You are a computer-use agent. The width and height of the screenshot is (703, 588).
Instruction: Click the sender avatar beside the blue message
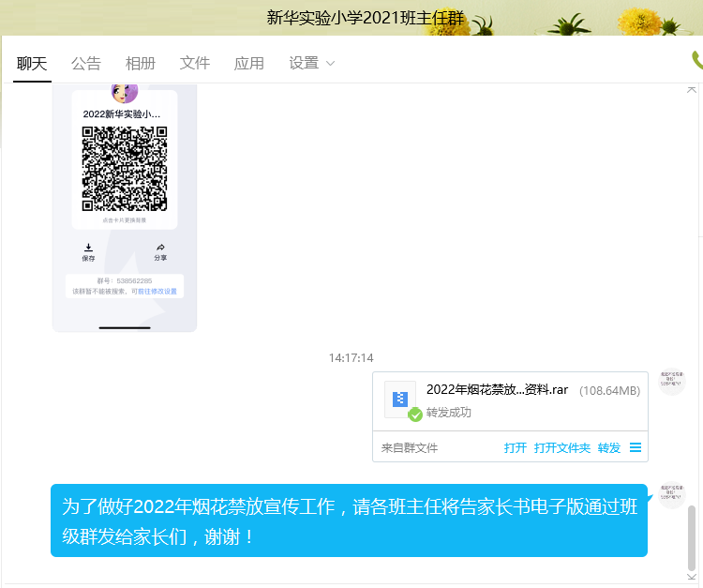click(x=672, y=495)
